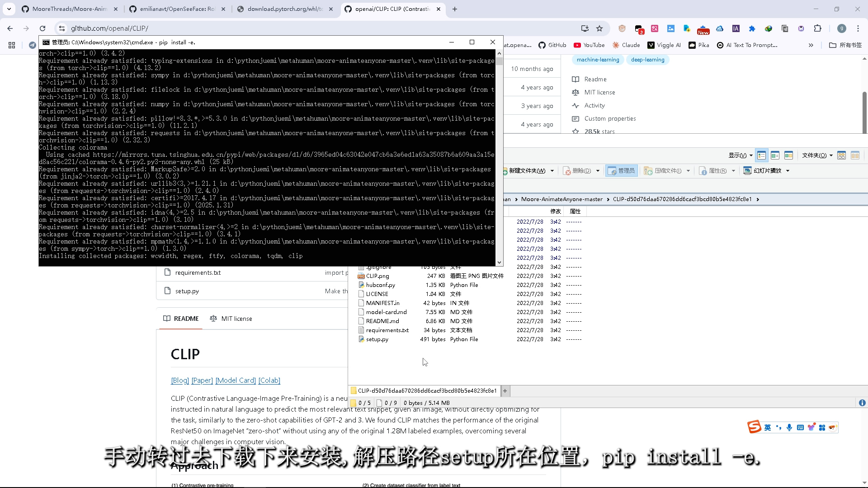Click the setup.py Python file icon
The width and height of the screenshot is (868, 488).
pyautogui.click(x=361, y=339)
